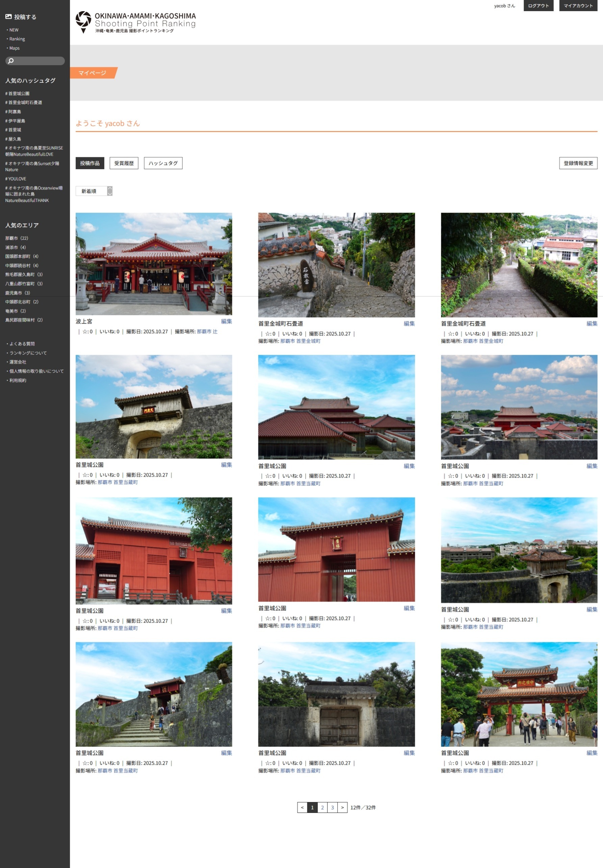The width and height of the screenshot is (603, 868).
Task: Open the 新着順 sort order dropdown
Action: pos(94,191)
